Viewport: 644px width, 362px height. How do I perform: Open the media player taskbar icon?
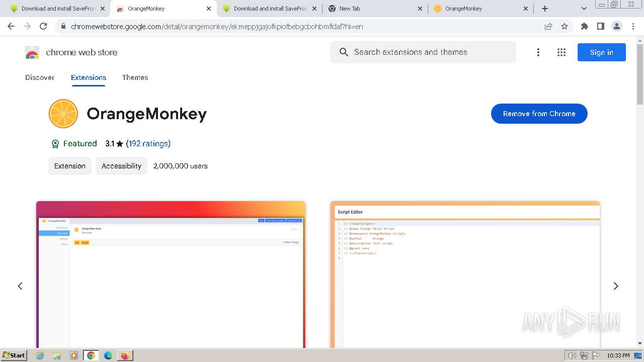(74, 355)
